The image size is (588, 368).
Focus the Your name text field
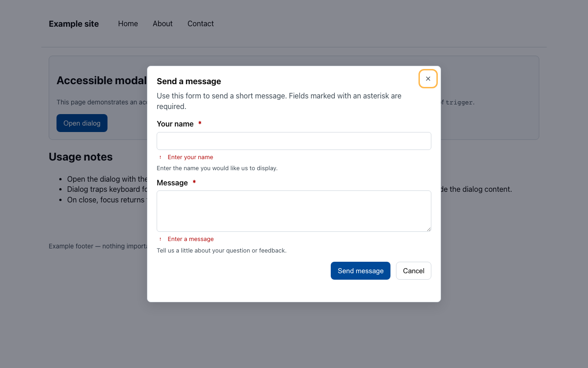(x=294, y=141)
